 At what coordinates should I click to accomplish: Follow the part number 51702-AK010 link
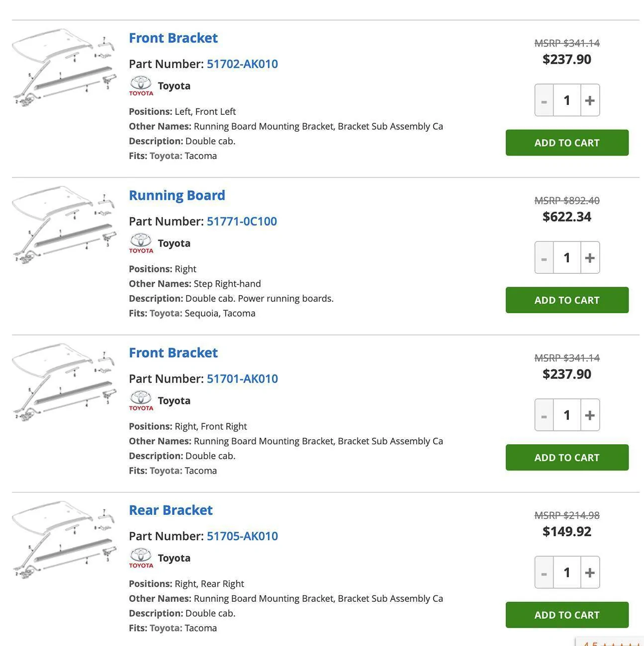242,64
